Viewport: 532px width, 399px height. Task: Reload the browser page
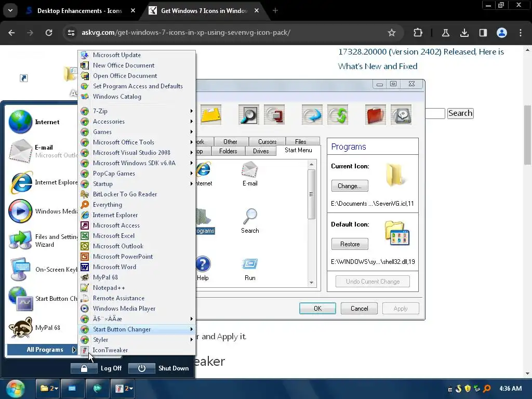49,33
